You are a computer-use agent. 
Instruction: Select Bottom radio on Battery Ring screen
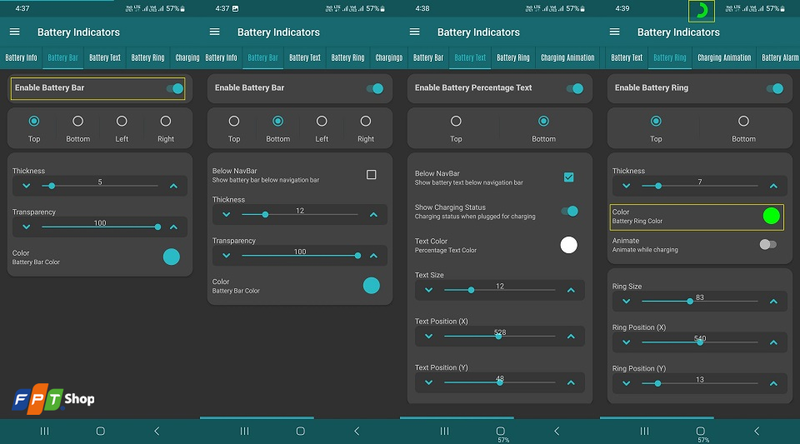[x=743, y=121]
